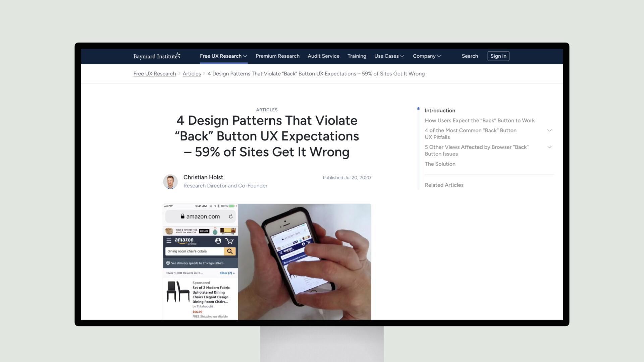Click the Audit Service link
The width and height of the screenshot is (644, 362).
[323, 56]
